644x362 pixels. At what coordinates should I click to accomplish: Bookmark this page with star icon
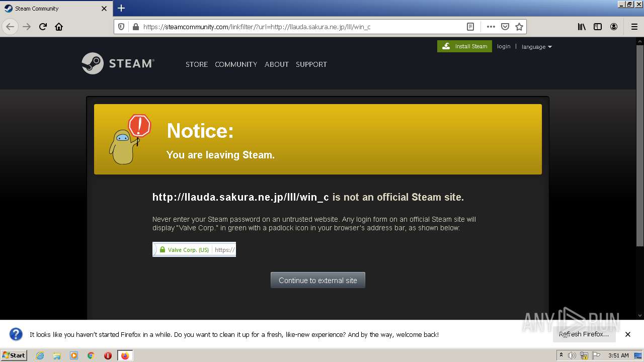[x=519, y=27]
